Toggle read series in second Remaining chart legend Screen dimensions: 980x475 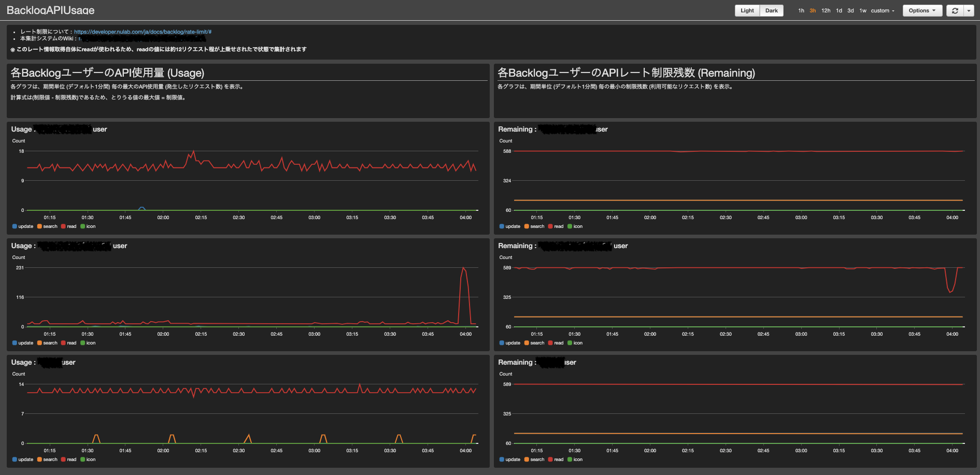pyautogui.click(x=556, y=343)
